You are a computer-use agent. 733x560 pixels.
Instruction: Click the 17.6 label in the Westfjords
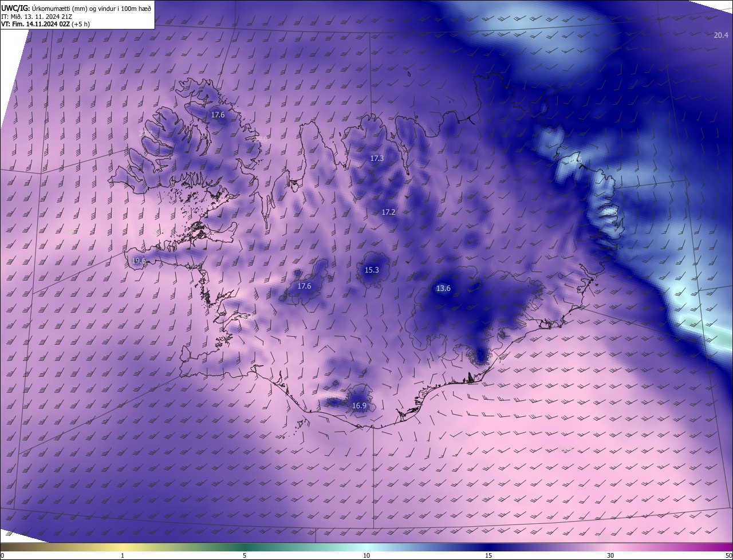pos(218,115)
